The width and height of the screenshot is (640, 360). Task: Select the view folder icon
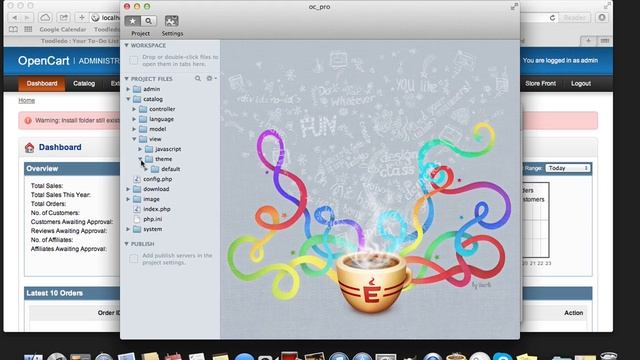(143, 139)
